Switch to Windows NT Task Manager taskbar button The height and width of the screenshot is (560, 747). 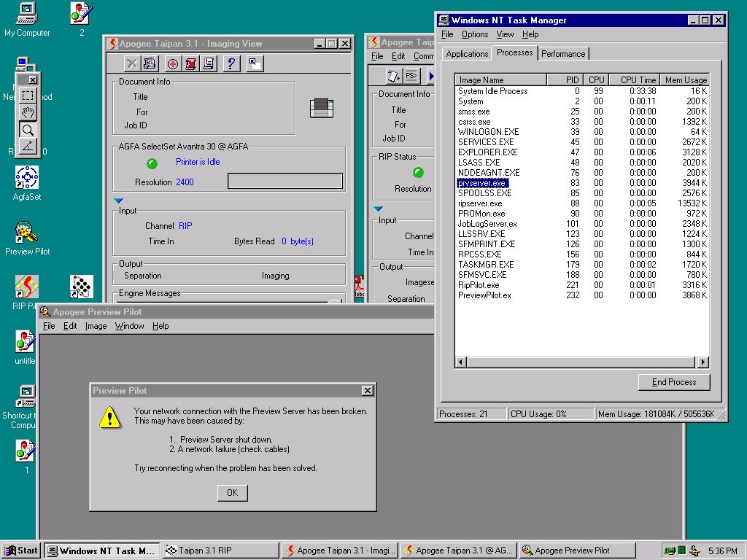pyautogui.click(x=102, y=551)
